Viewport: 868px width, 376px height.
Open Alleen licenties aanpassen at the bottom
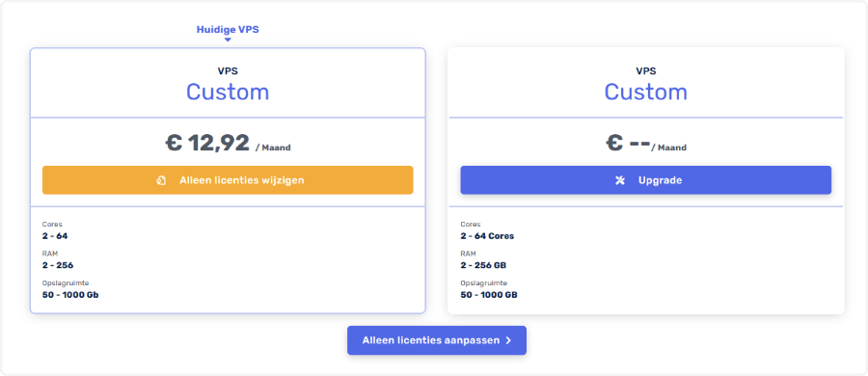[437, 340]
